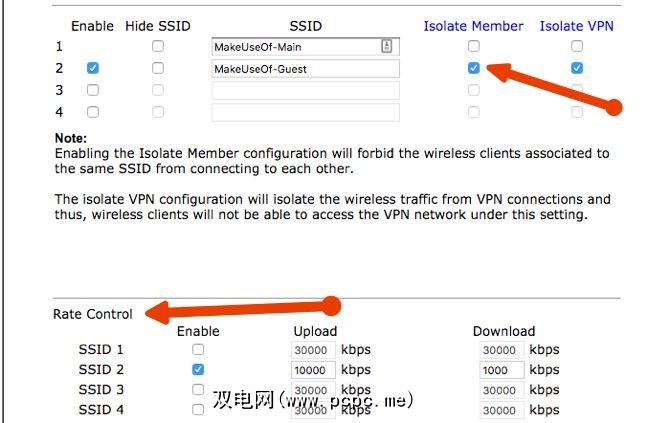
Task: Uncheck Isolate Member for MakeUseOf-Guest
Action: 473,69
